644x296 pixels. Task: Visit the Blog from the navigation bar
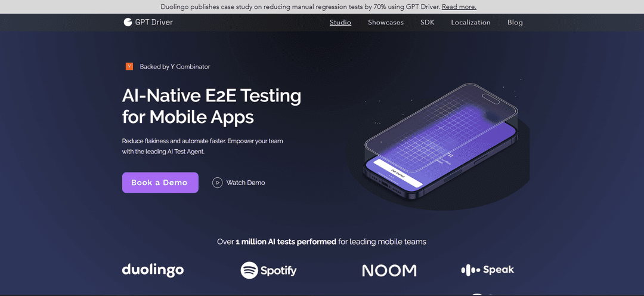coord(515,22)
